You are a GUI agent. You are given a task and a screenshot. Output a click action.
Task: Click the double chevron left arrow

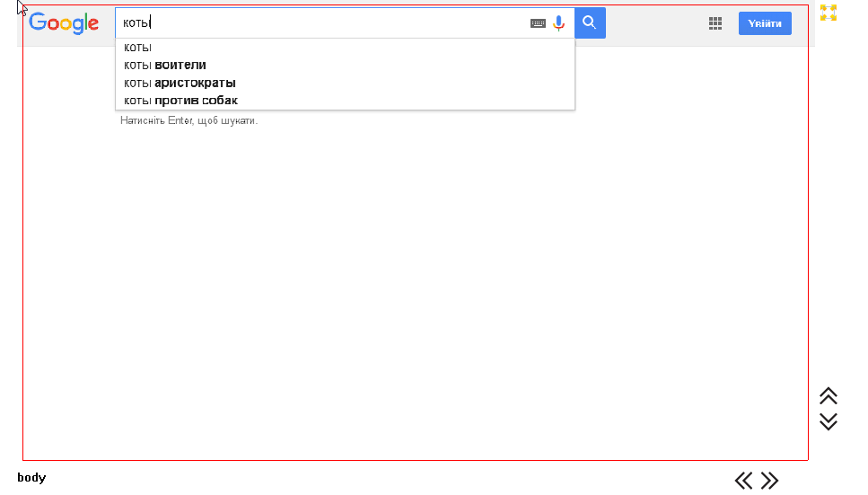point(743,481)
